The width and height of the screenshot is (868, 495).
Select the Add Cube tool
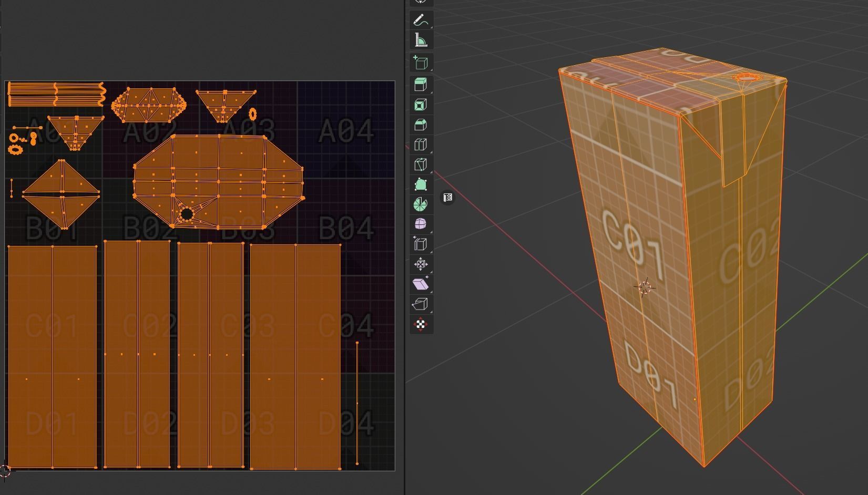[x=421, y=63]
